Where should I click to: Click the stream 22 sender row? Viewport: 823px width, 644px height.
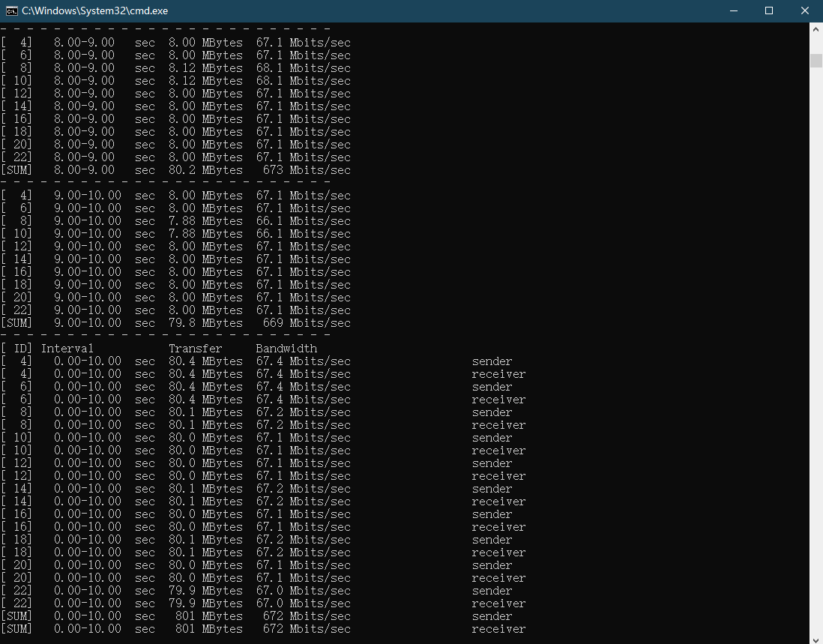256,591
